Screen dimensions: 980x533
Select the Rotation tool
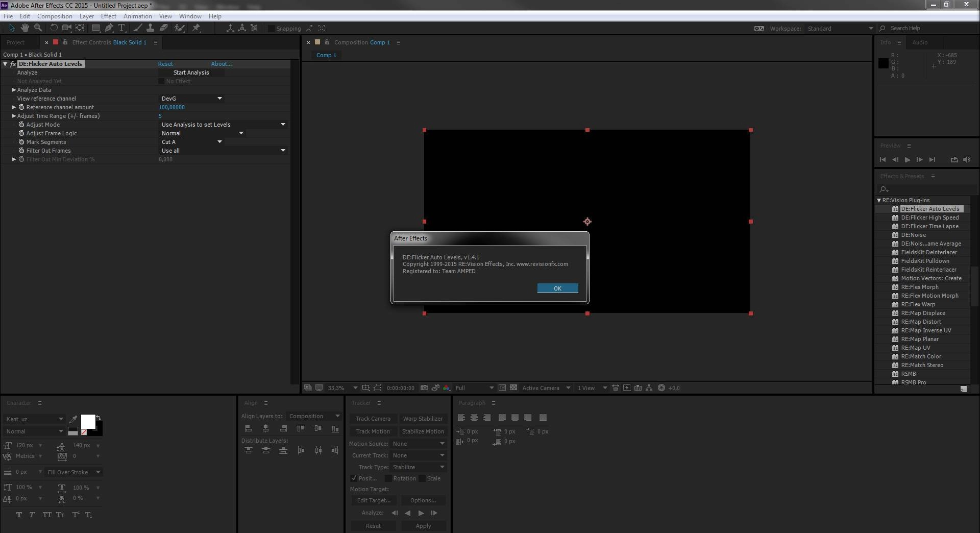tap(54, 28)
